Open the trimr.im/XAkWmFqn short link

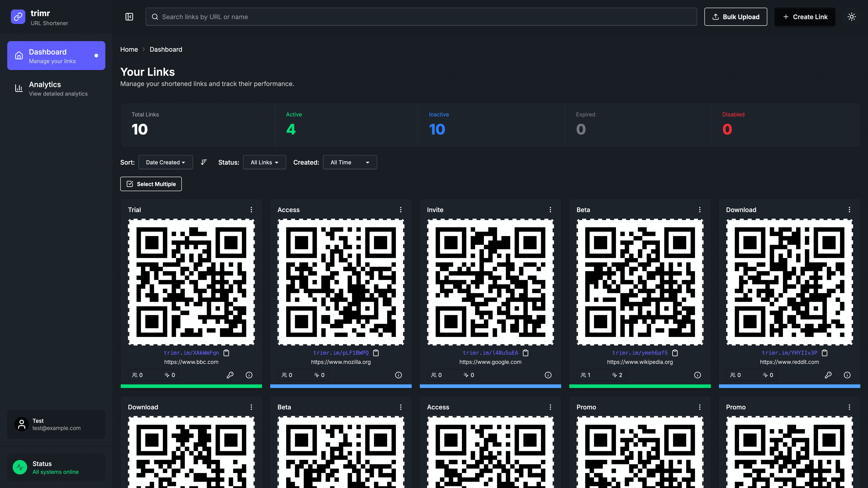coord(191,353)
